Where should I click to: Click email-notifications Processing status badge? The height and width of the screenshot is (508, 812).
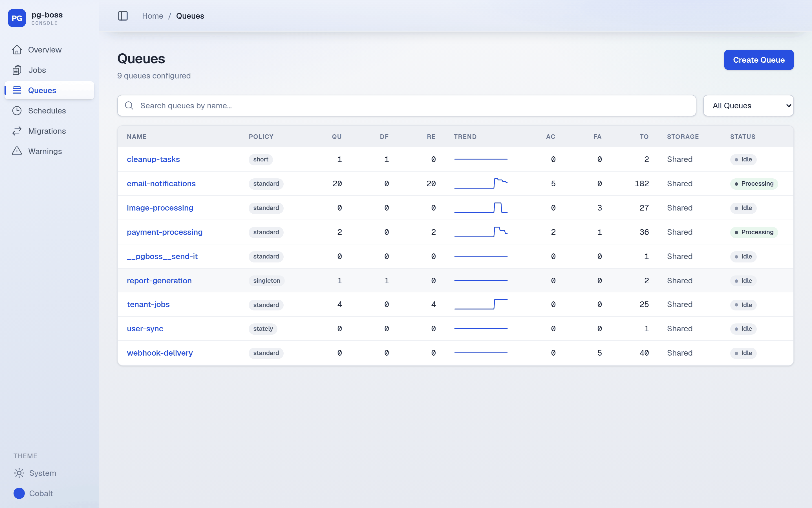coord(754,184)
